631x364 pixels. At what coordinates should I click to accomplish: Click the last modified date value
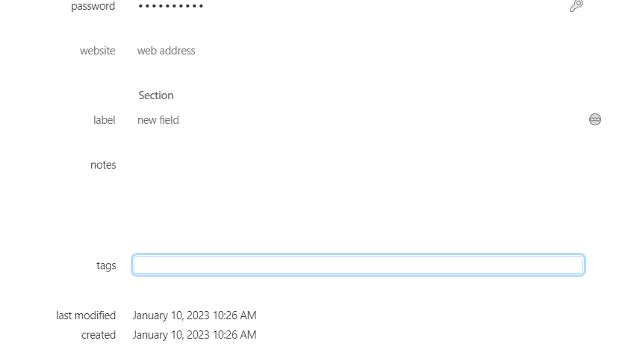click(194, 316)
